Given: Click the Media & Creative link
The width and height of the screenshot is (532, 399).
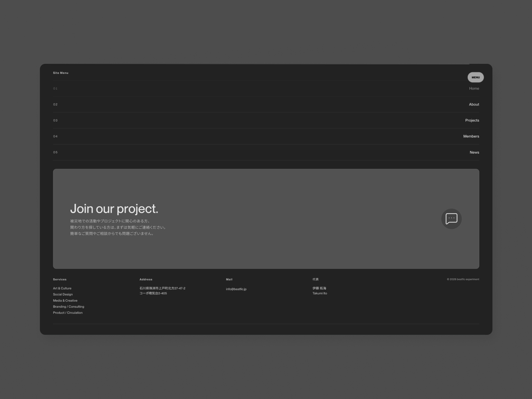Looking at the screenshot, I should point(65,300).
